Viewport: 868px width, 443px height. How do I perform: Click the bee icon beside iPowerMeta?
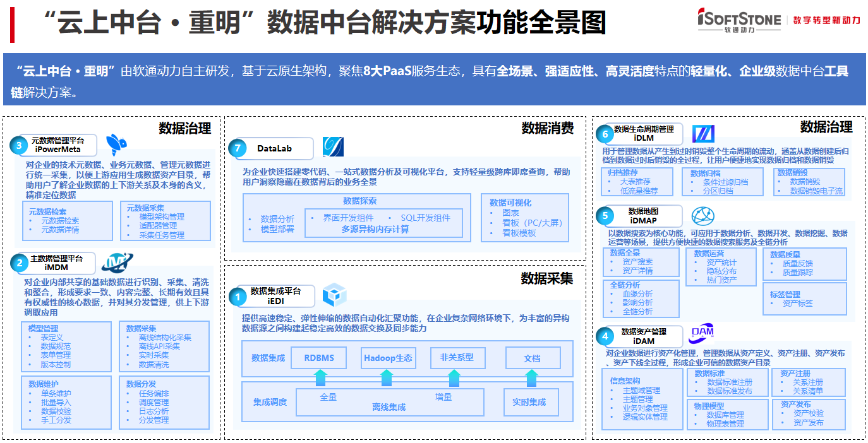pos(115,144)
